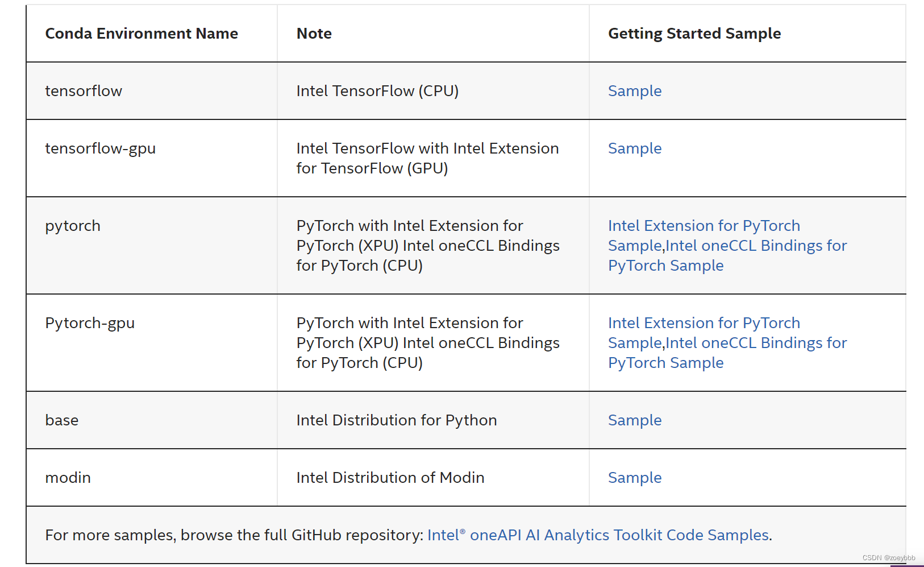Open the PyTorch sample links in the Pytorch-gpu row
This screenshot has width=924, height=567.
727,343
